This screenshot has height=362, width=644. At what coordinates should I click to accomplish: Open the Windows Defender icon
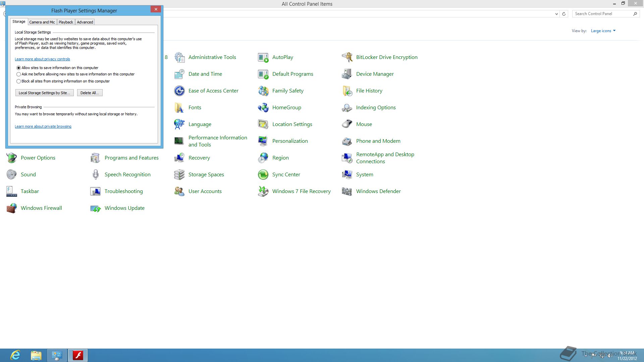pos(347,191)
